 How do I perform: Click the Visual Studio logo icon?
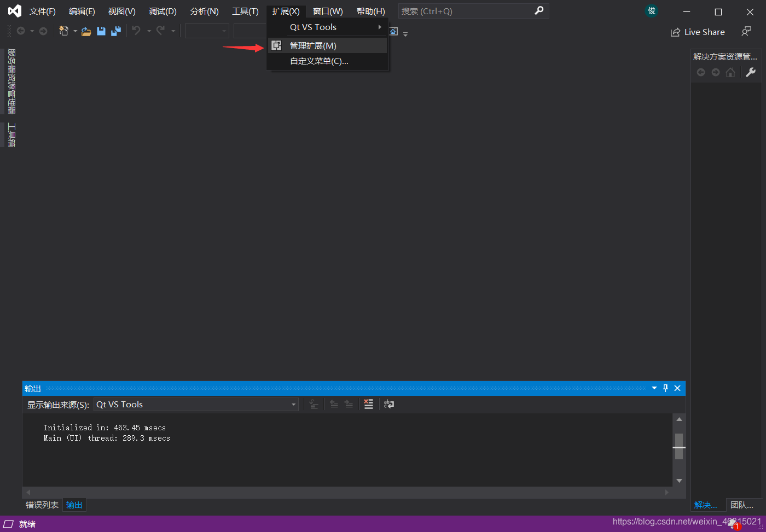pos(15,11)
